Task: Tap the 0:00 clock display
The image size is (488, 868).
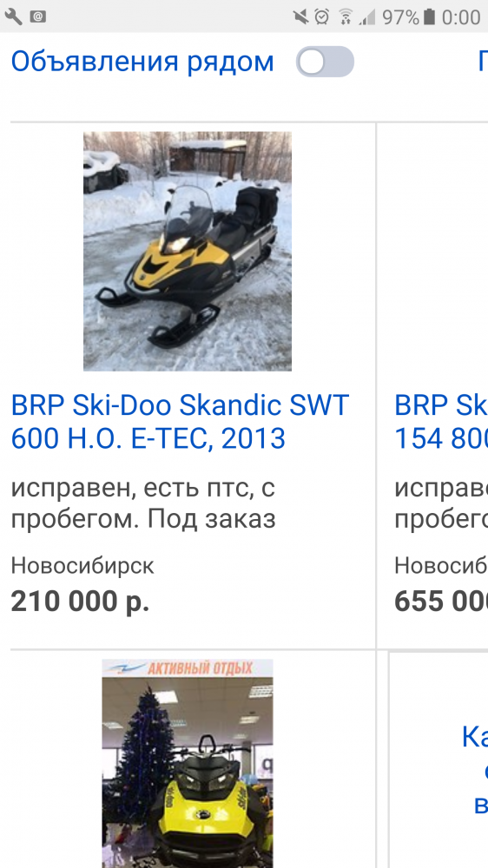Action: pyautogui.click(x=461, y=17)
